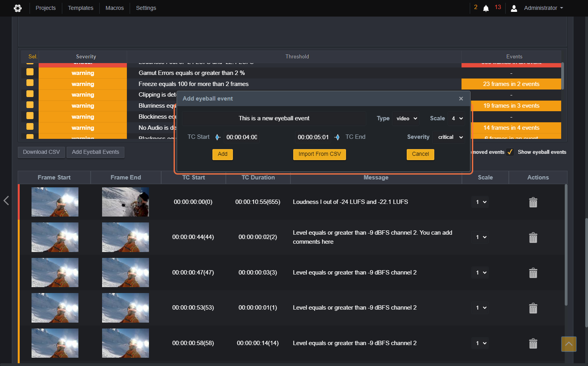Delete the 00:00:00:44 event via trash icon
This screenshot has height=366, width=588.
coord(533,237)
